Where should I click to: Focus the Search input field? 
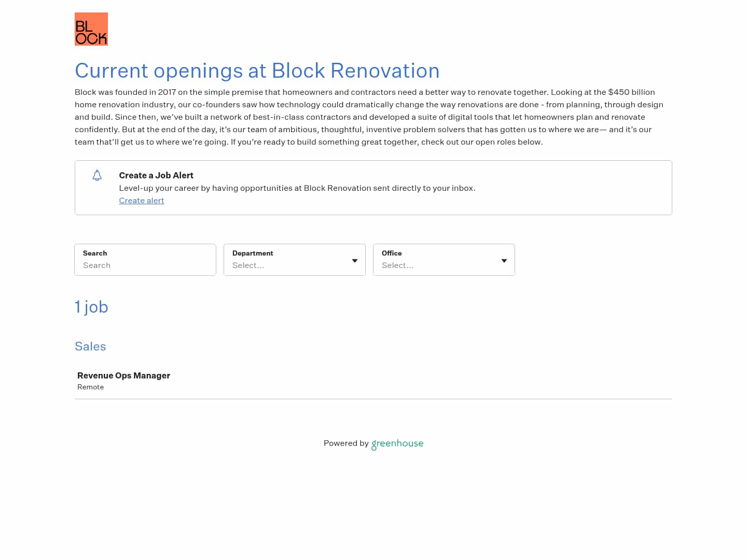click(x=145, y=260)
